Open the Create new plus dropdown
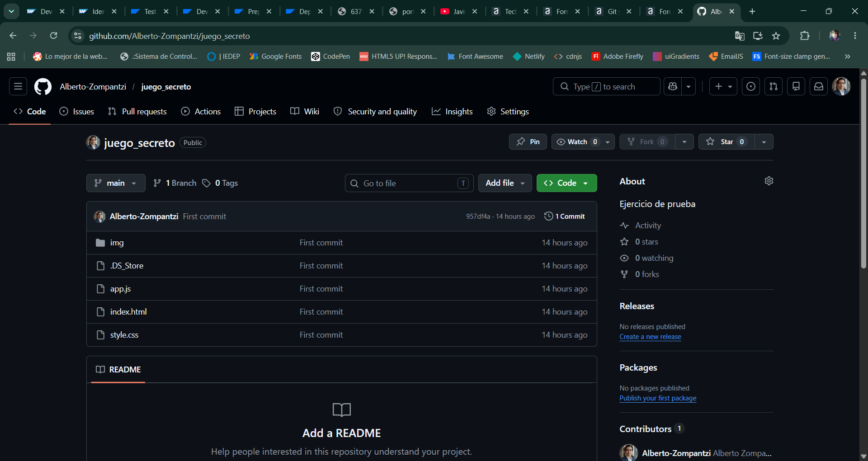This screenshot has height=461, width=868. [x=723, y=86]
